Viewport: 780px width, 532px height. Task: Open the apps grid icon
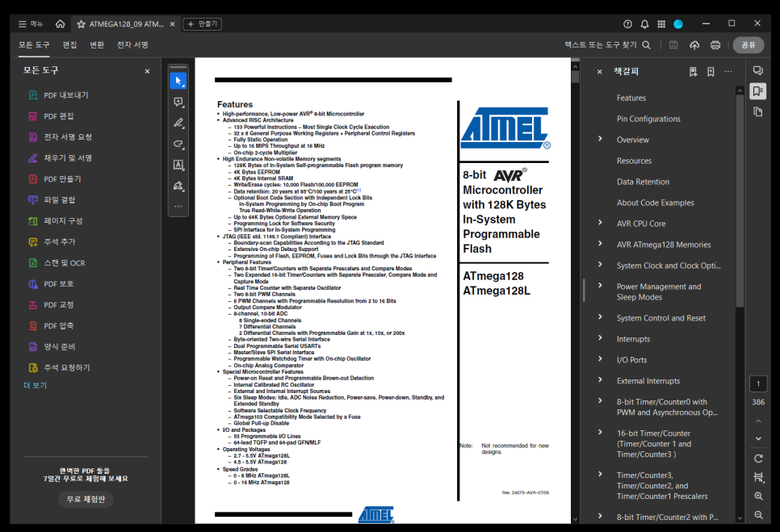[x=661, y=24]
